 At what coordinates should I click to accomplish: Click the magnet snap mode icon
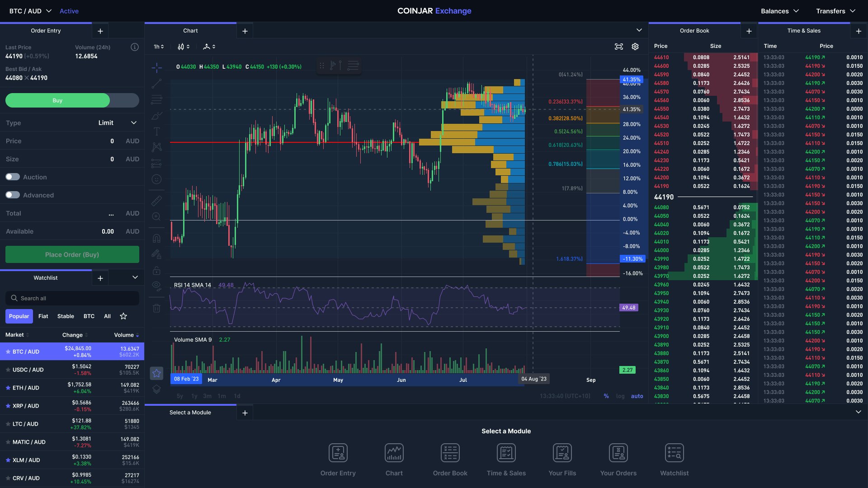(156, 238)
